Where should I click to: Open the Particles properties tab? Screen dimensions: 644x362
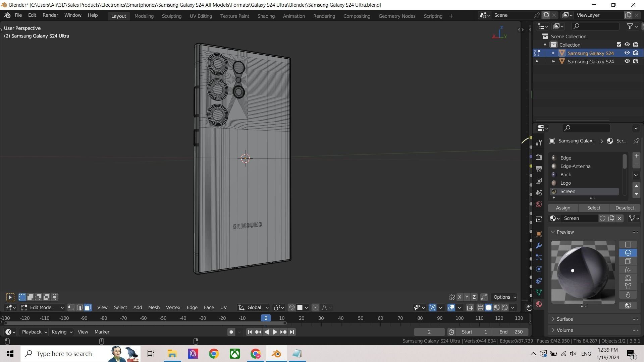point(539,257)
